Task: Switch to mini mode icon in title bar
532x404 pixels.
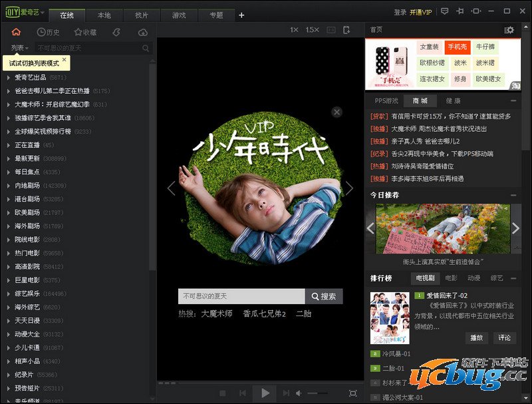Action: pyautogui.click(x=475, y=11)
